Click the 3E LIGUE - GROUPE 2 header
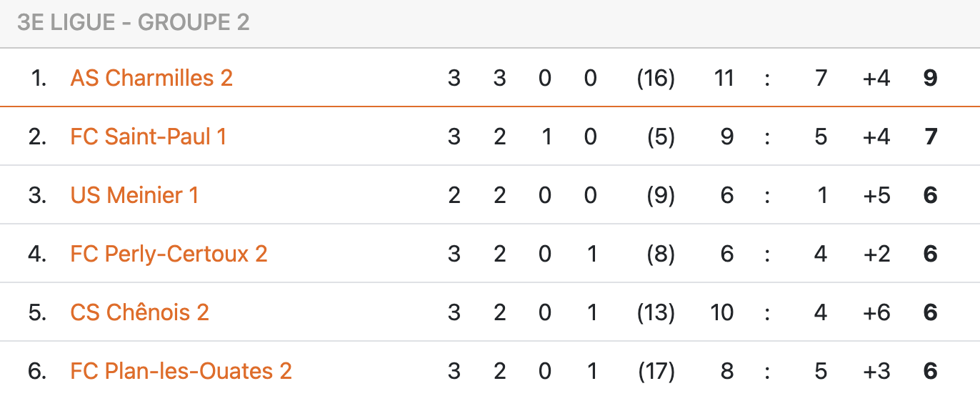The image size is (980, 396). (134, 23)
